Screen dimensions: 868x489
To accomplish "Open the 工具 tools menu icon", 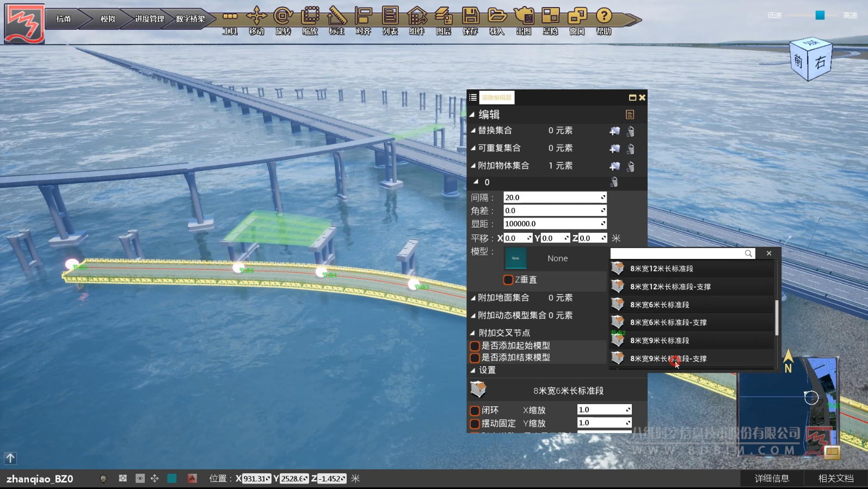I will pos(230,21).
